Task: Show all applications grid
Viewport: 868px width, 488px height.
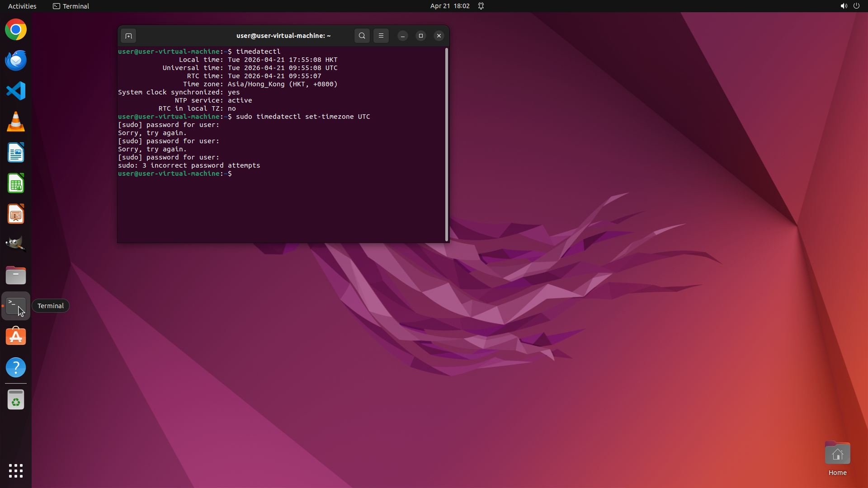Action: click(16, 471)
